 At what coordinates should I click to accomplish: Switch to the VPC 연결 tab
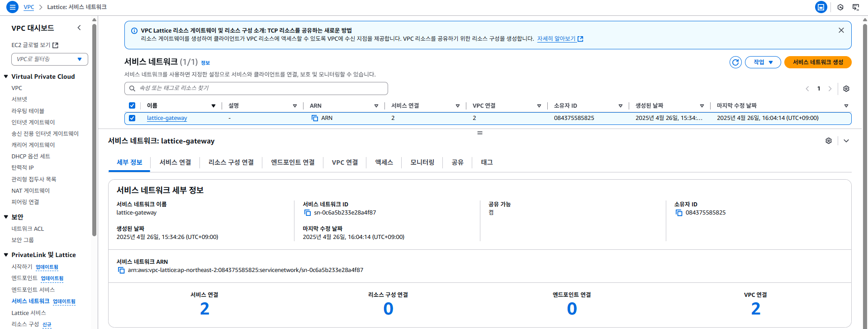click(x=345, y=162)
